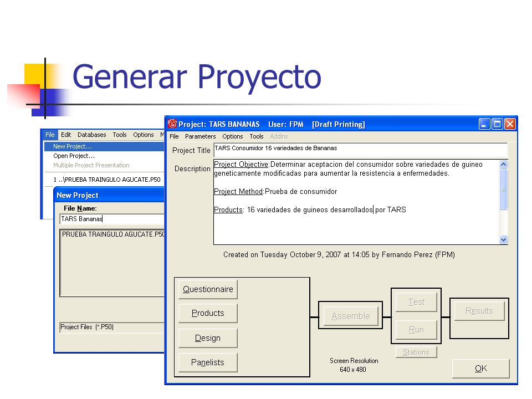The image size is (532, 399).
Task: Click the Assemble button
Action: (x=351, y=316)
